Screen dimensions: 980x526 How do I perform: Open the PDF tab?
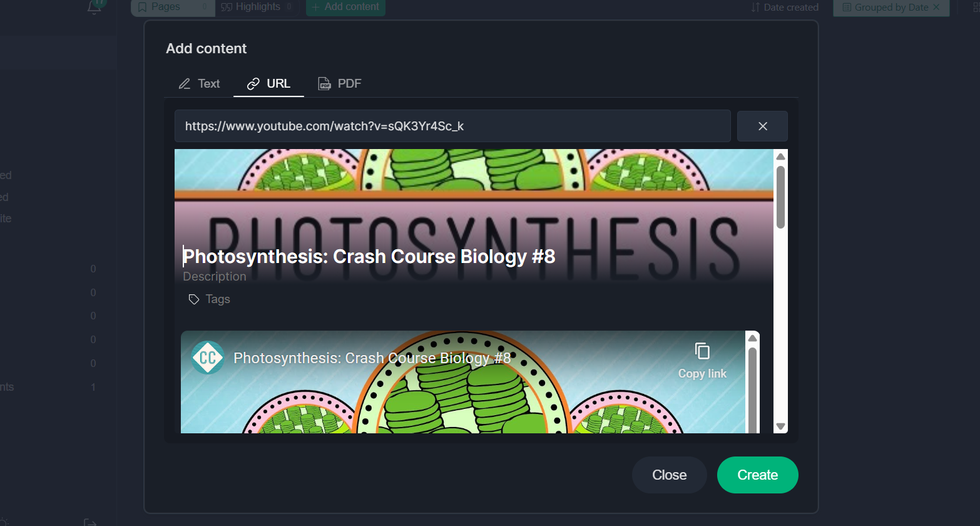(339, 83)
